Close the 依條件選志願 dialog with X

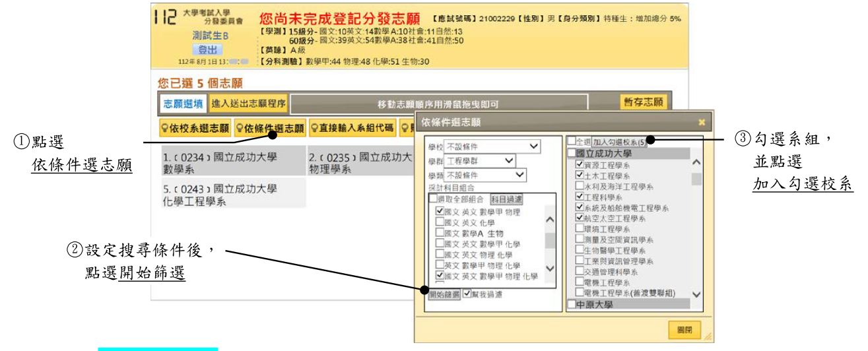tap(701, 122)
